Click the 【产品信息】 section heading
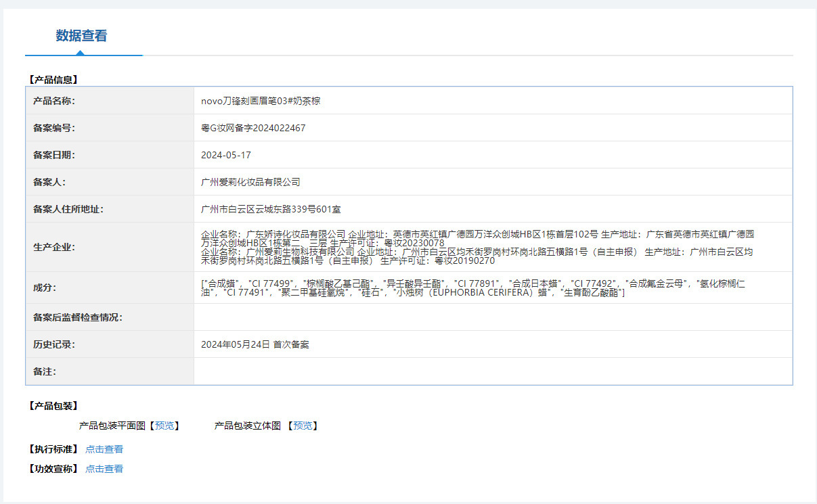This screenshot has height=504, width=817. [53, 80]
